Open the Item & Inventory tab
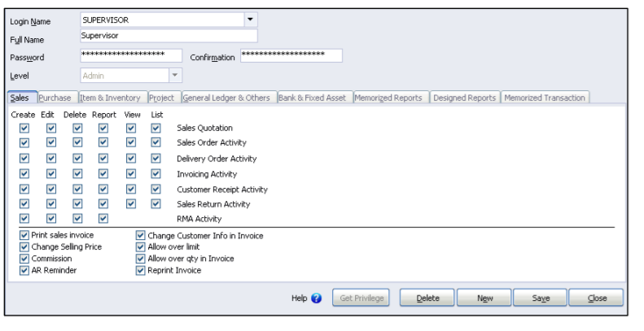This screenshot has width=644, height=331. tap(110, 98)
